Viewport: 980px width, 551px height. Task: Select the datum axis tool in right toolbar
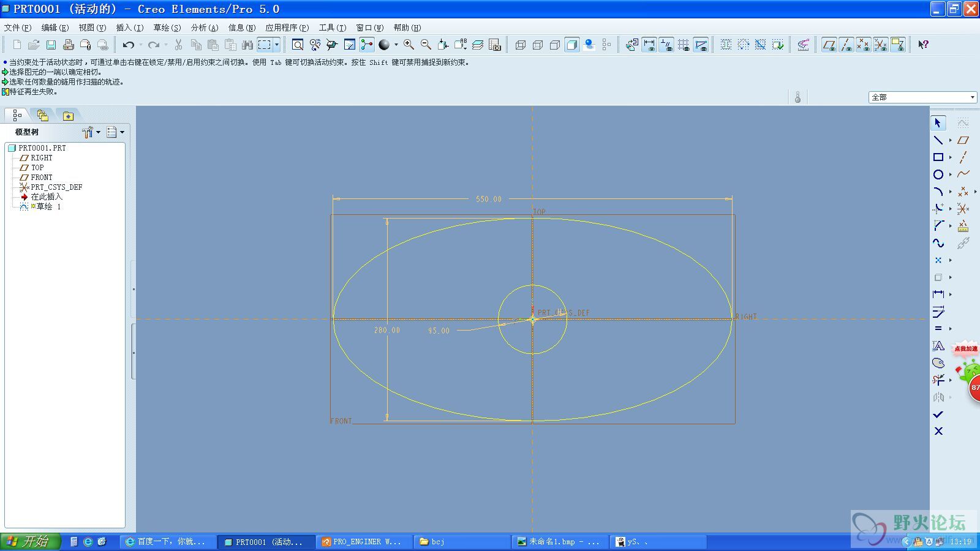963,157
